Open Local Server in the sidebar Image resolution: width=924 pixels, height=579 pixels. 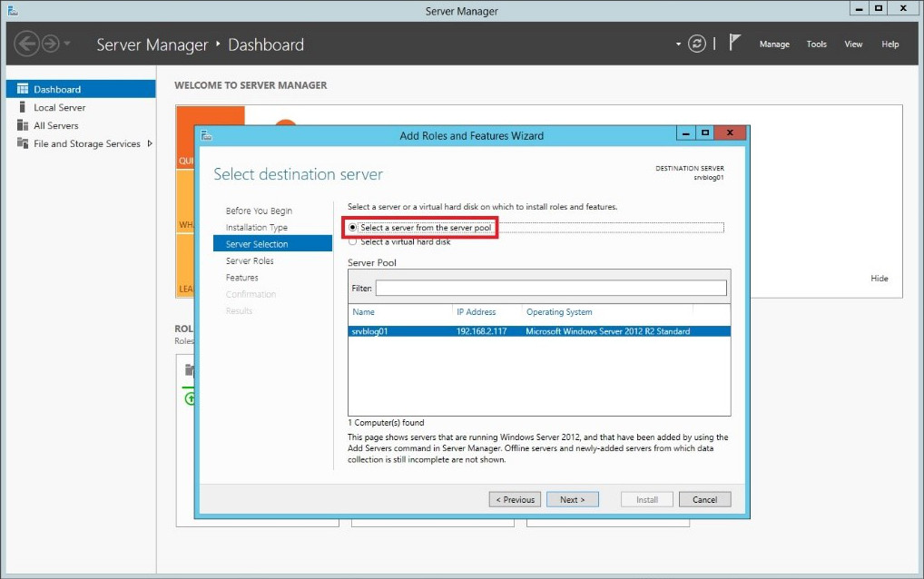(60, 107)
